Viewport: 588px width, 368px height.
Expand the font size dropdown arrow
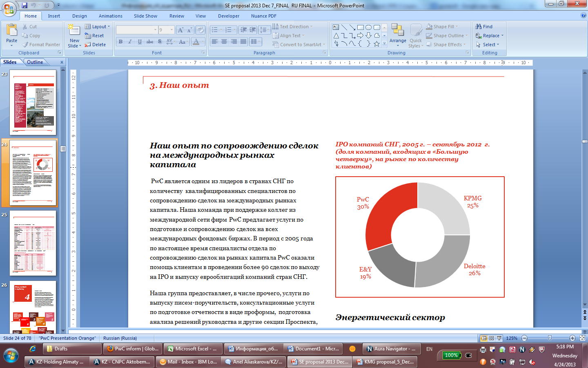(172, 30)
